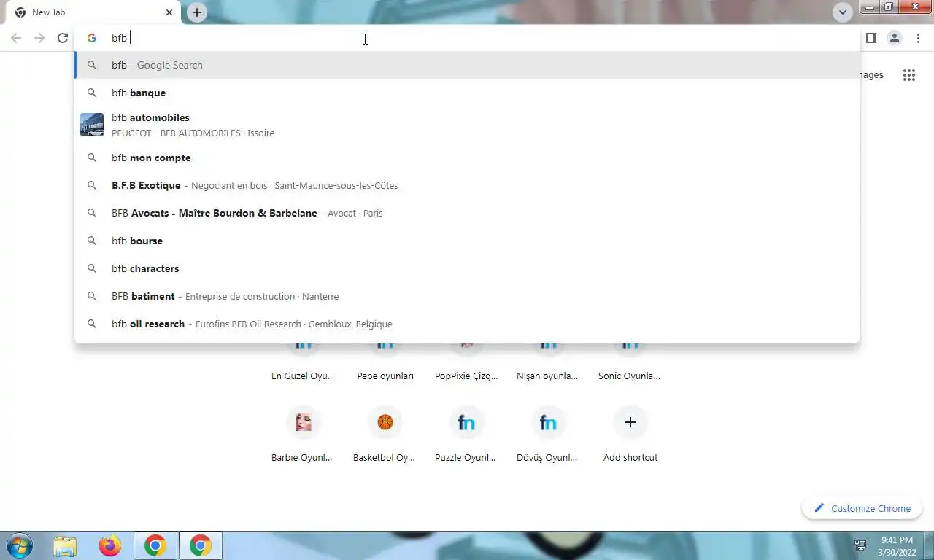The width and height of the screenshot is (934, 560).
Task: Click the Add shortcut plus button
Action: click(x=630, y=422)
